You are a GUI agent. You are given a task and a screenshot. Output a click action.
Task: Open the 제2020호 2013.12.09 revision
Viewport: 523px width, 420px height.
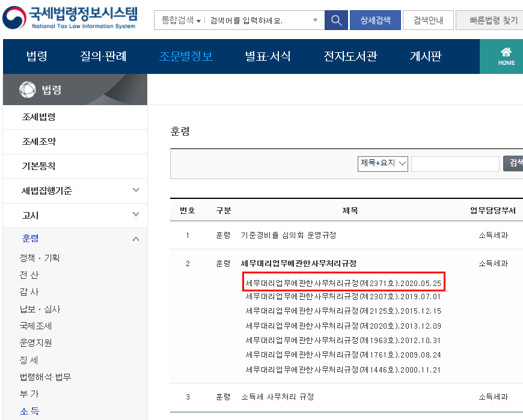(343, 326)
